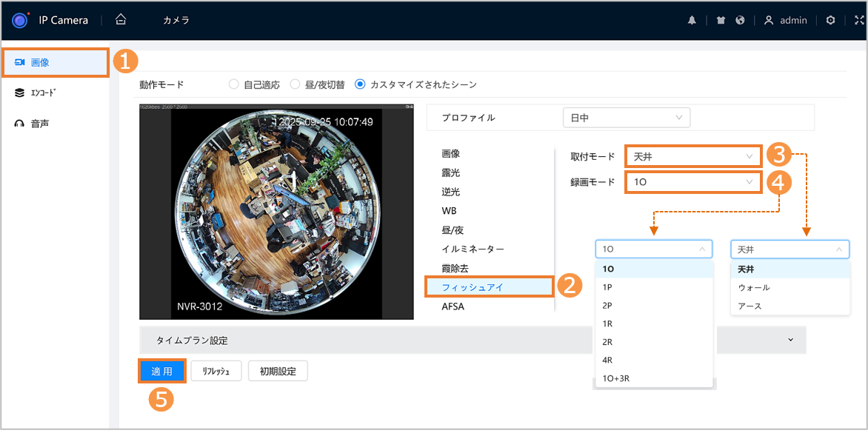Choose 1O+3R from recording mode list
Viewport: 868px width, 436px height.
[615, 378]
